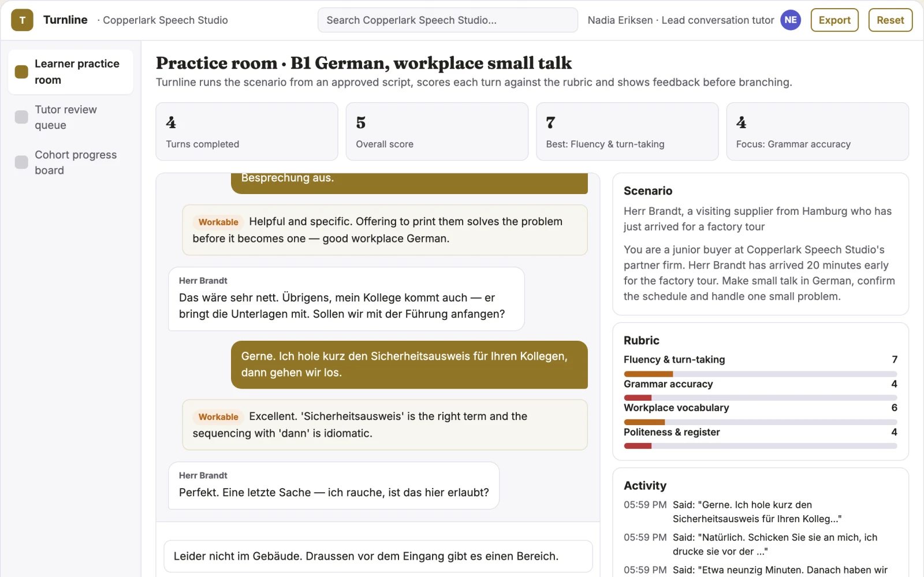Switch to Cohort progress board
The height and width of the screenshot is (577, 924).
pyautogui.click(x=70, y=162)
